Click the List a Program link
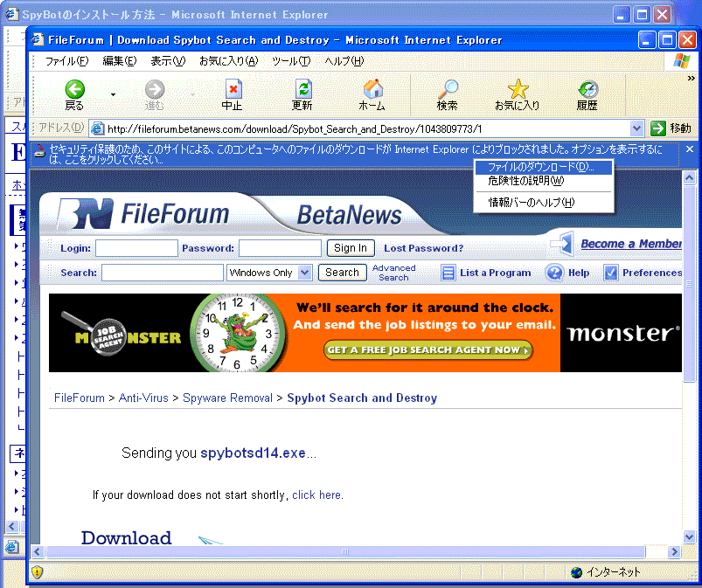This screenshot has width=702, height=588. point(495,273)
